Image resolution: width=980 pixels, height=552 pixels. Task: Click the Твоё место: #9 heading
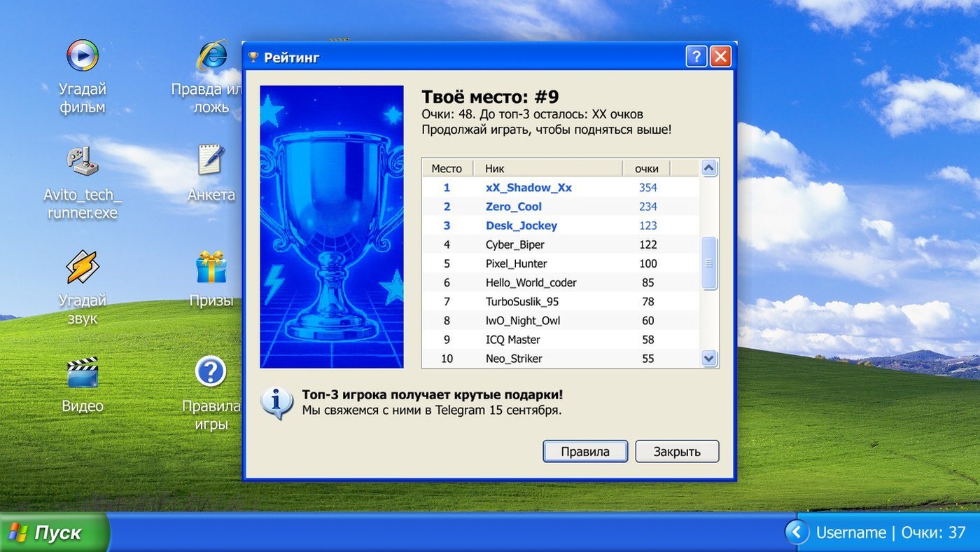[x=490, y=97]
